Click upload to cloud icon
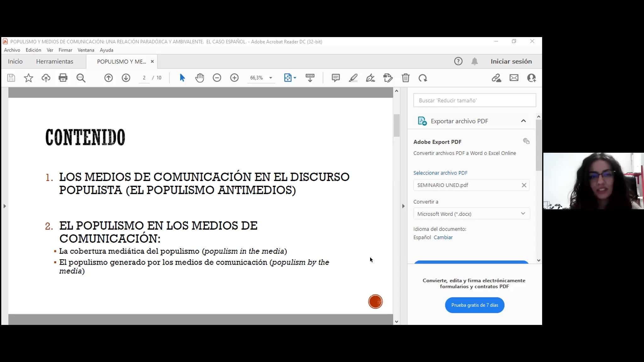 pos(46,78)
